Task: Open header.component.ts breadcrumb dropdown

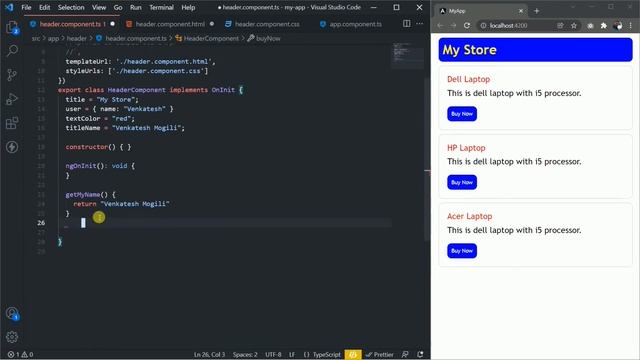Action: tap(131, 38)
